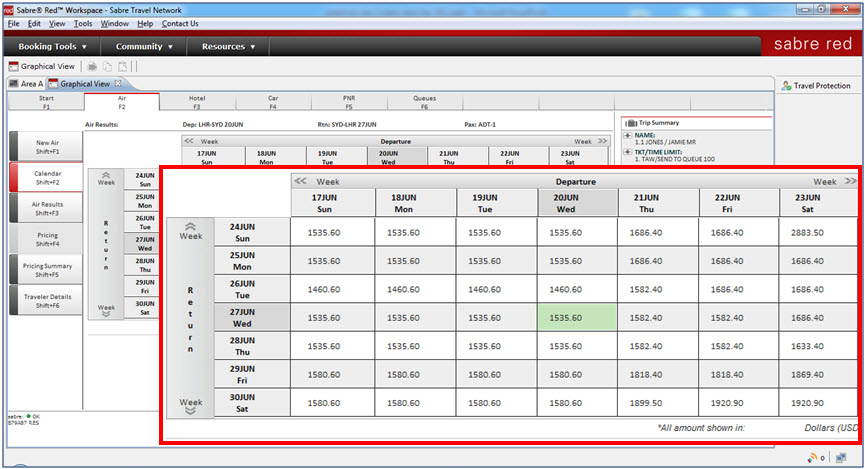Viewport: 865px width, 469px height.
Task: Expand the NAME section in Trip Summary
Action: coord(627,135)
